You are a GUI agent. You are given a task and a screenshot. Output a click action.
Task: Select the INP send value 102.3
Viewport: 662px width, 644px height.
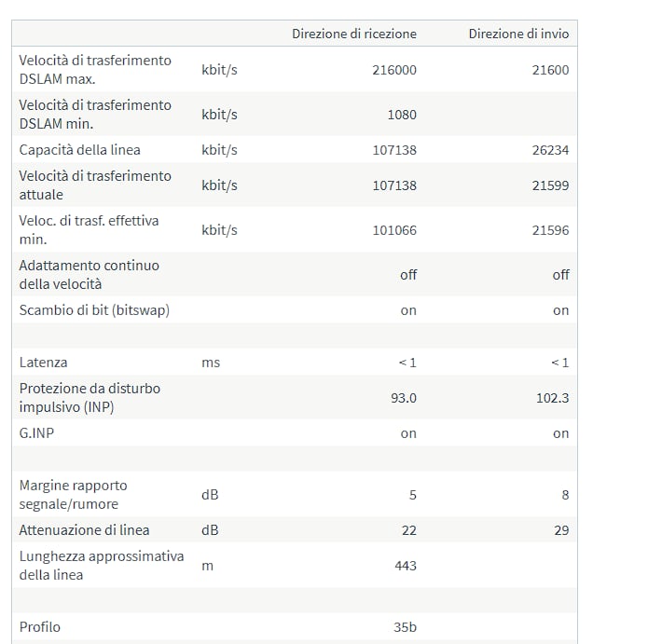(x=552, y=398)
